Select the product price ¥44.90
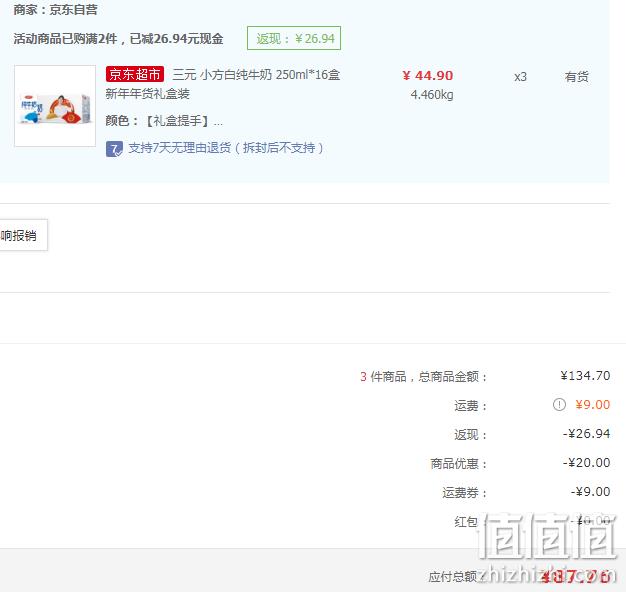This screenshot has width=626, height=592. pos(428,75)
